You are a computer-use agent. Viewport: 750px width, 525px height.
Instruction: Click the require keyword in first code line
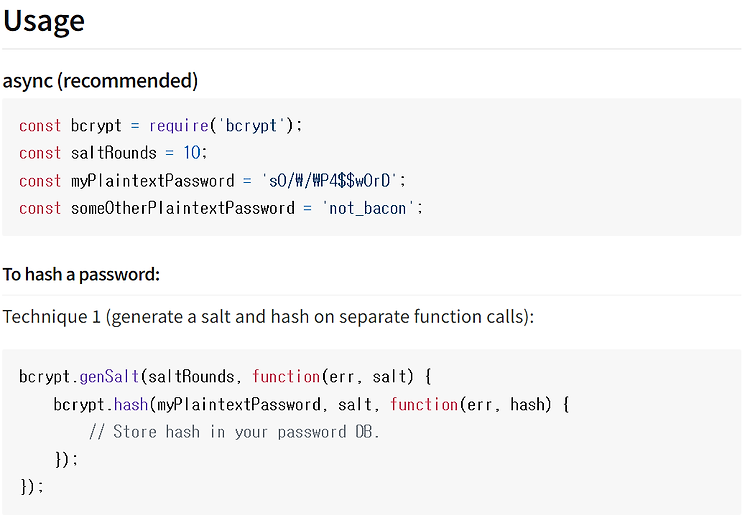point(179,126)
